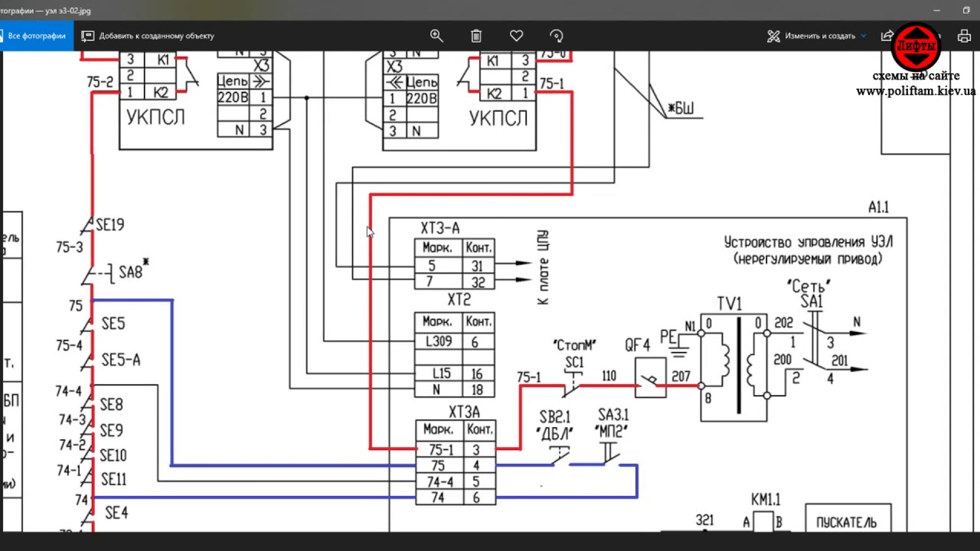Screen dimensions: 980x551
Task: Click Добавить к созданному объекту
Action: 148,36
